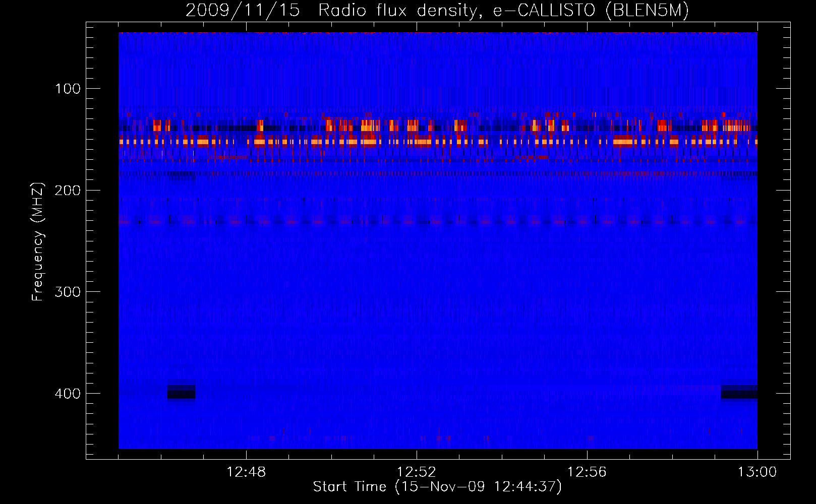Select the 100 MHz frequency axis label
The height and width of the screenshot is (504, 816).
coord(68,89)
